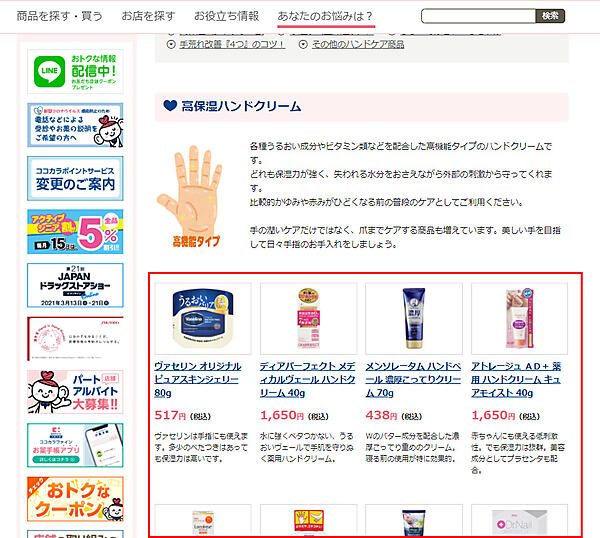Follow the その他のハンドケア商品 link
Screen dimensions: 600x538
click(x=358, y=44)
